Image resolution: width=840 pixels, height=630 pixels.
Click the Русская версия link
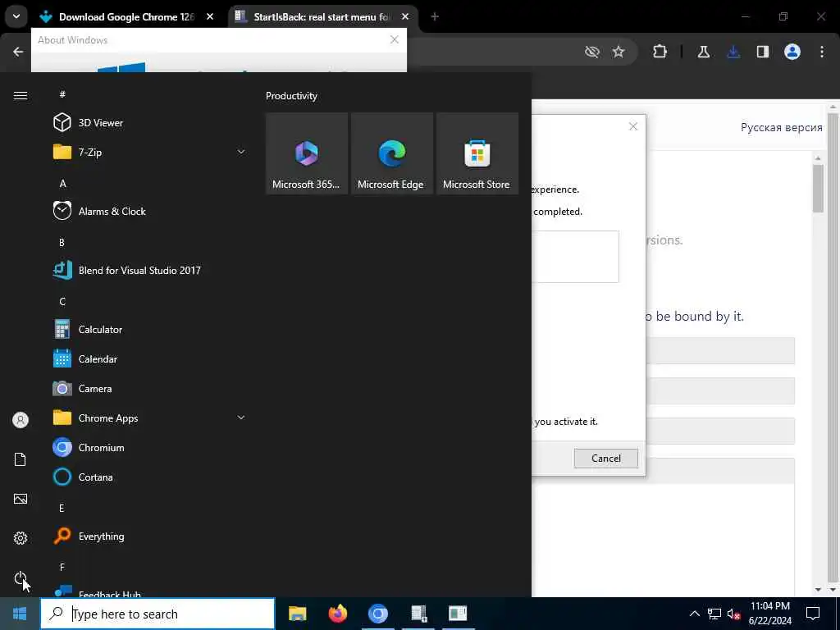coord(782,127)
